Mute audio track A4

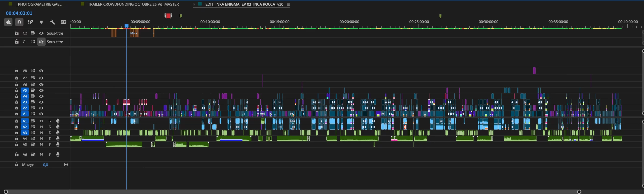coord(41,139)
